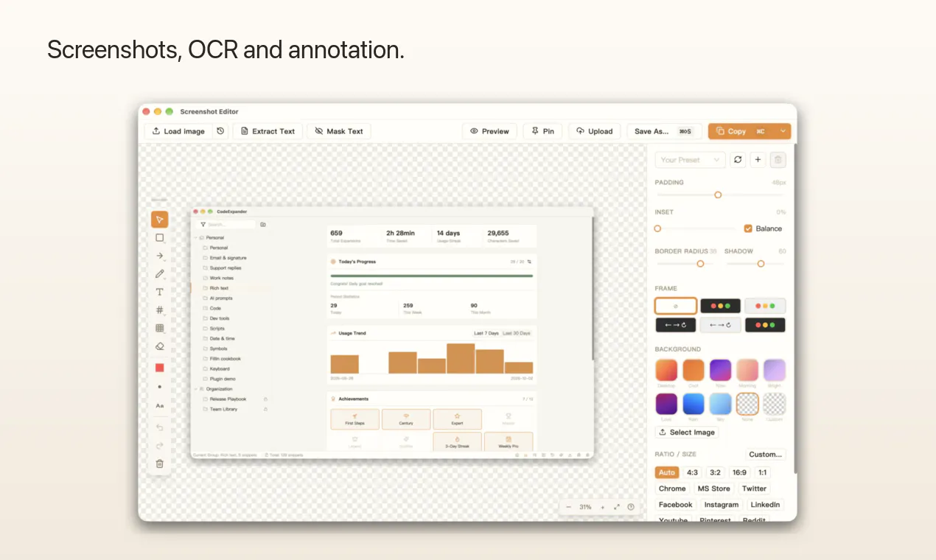Click the Shadow slider handle
The height and width of the screenshot is (560, 936).
click(x=761, y=263)
